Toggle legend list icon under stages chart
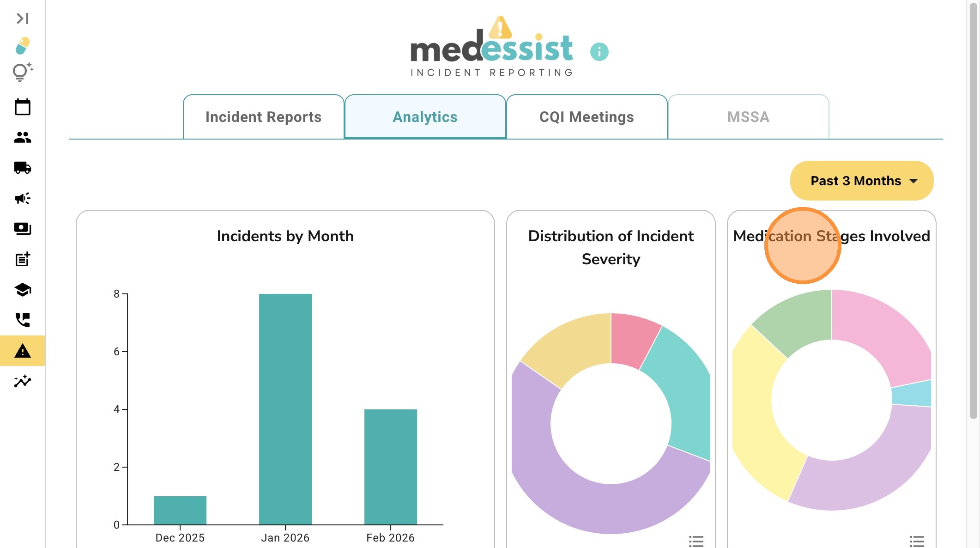The width and height of the screenshot is (980, 548). (917, 541)
